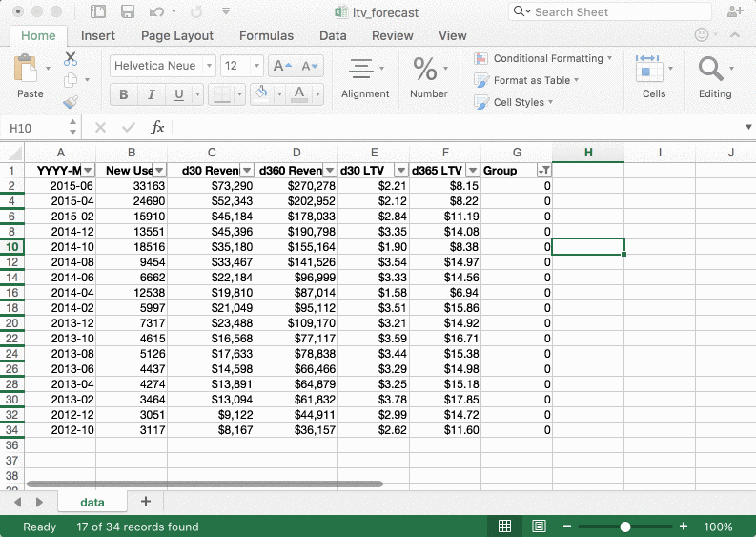
Task: Open the Data ribbon tab
Action: (333, 35)
